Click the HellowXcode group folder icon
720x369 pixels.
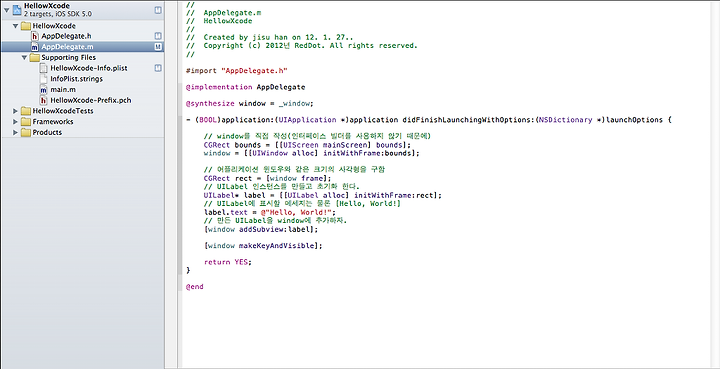click(x=26, y=26)
